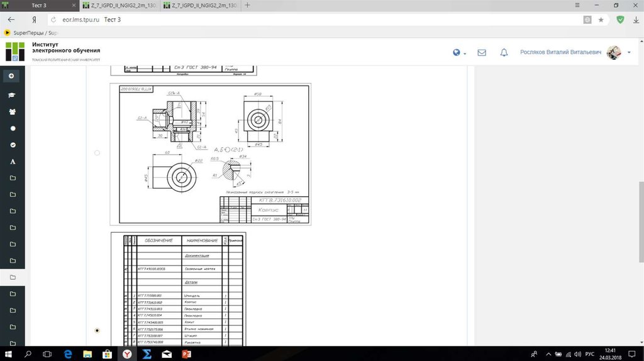Image resolution: width=644 pixels, height=361 pixels.
Task: Show hidden tray icons chevron
Action: coord(548,354)
